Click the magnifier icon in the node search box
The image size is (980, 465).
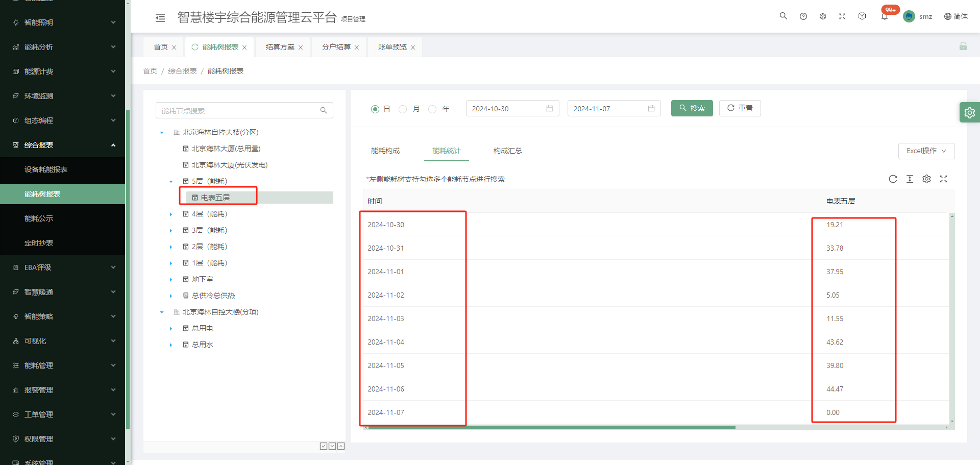(x=324, y=110)
